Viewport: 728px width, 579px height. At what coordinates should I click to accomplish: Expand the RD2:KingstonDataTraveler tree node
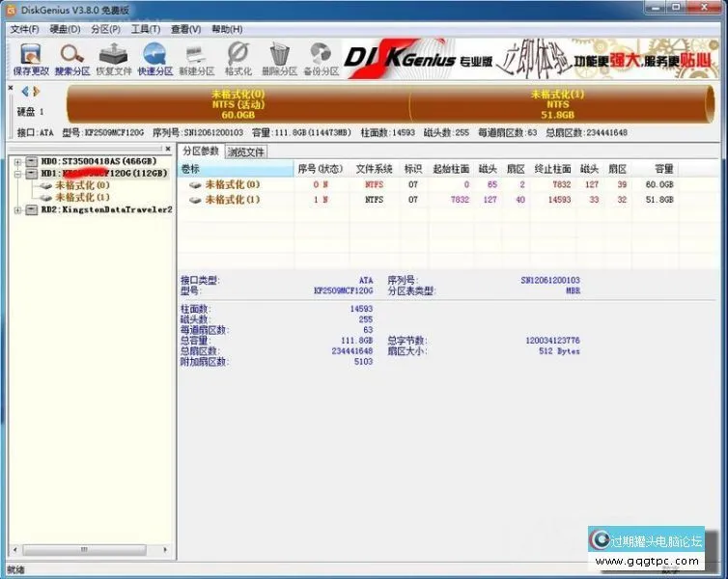17,209
